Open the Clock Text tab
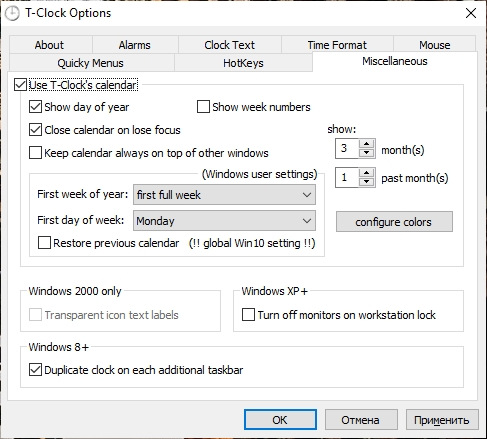The image size is (487, 439). (x=230, y=45)
